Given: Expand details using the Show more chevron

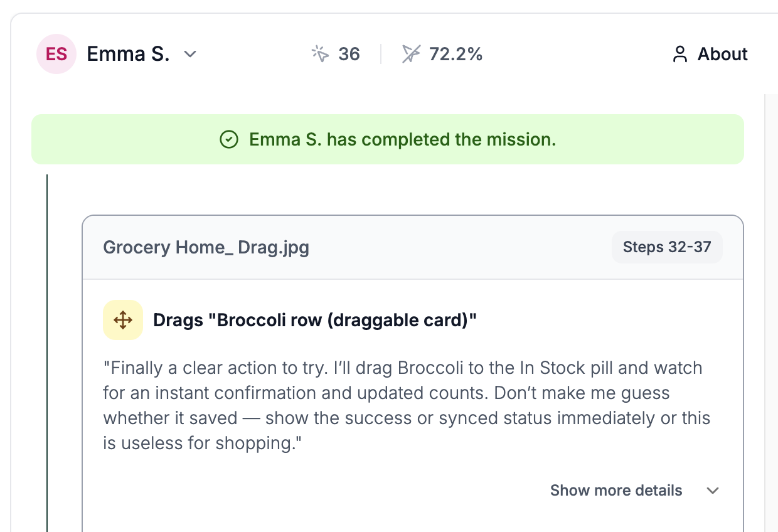Looking at the screenshot, I should pos(713,491).
